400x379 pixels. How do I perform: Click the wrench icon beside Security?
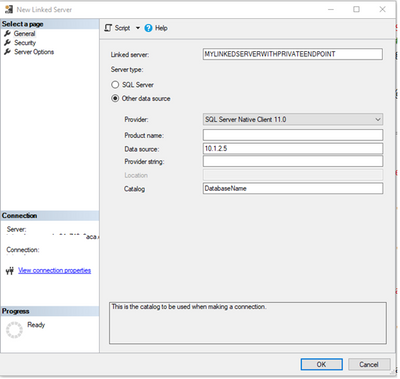(7, 43)
